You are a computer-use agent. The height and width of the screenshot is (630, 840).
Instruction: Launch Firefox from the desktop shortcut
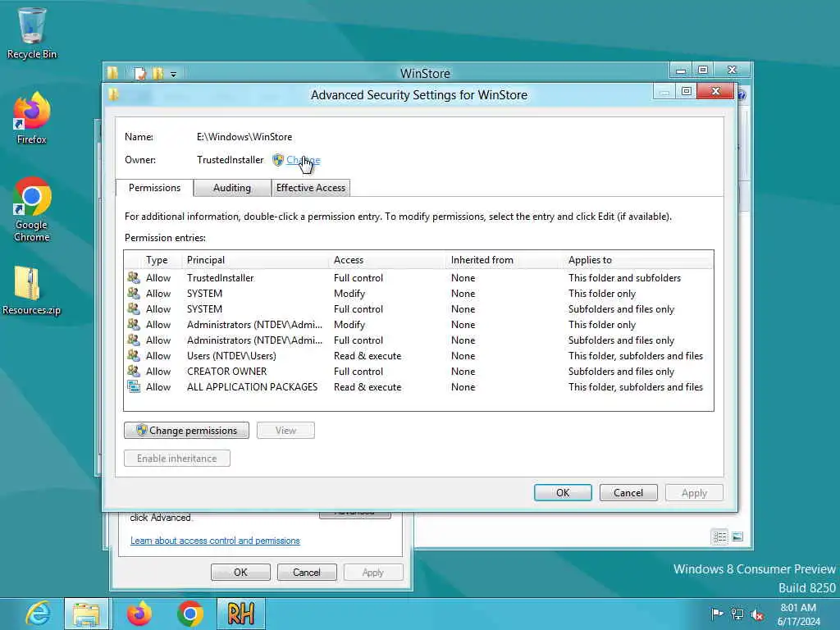point(32,118)
